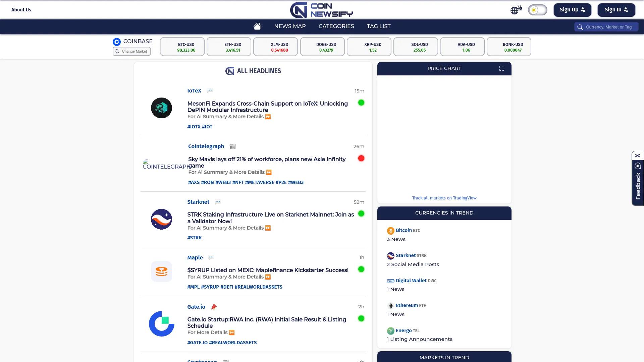Viewport: 644px width, 362px height.
Task: Click green sentiment dot on MesonFi headline
Action: pos(361,103)
